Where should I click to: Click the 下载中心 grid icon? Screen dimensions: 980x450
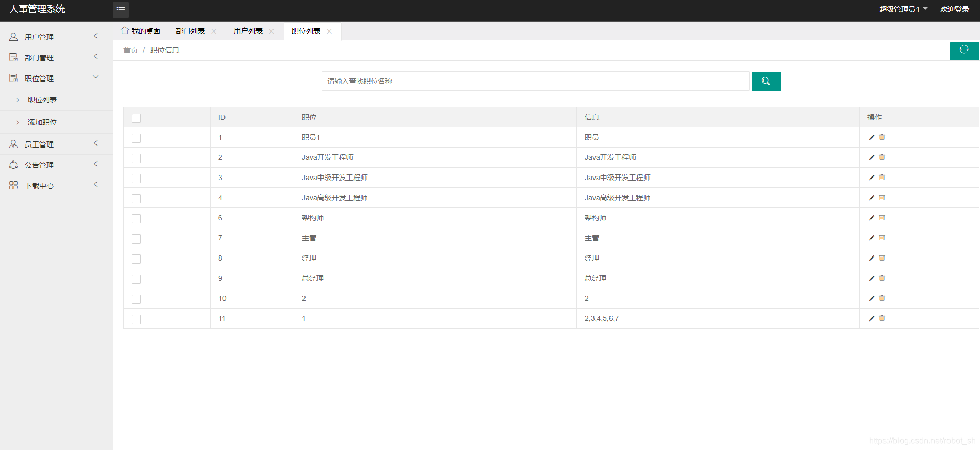coord(13,185)
